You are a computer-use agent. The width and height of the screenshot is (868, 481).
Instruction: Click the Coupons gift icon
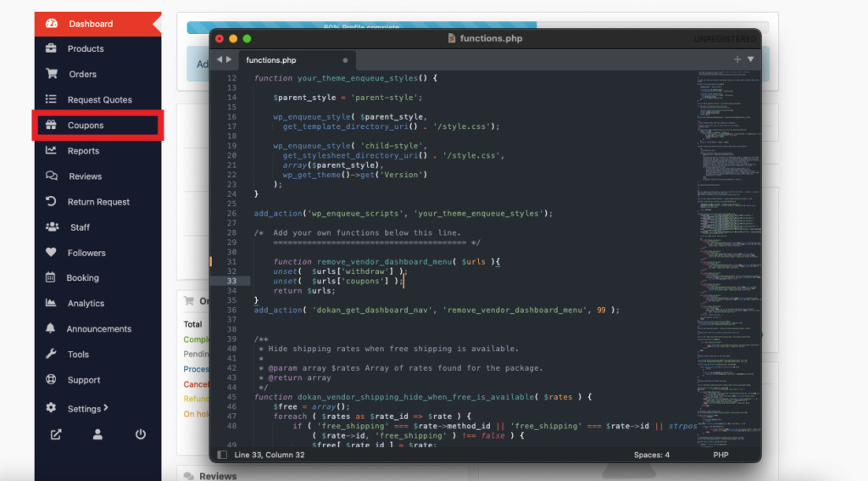[51, 125]
